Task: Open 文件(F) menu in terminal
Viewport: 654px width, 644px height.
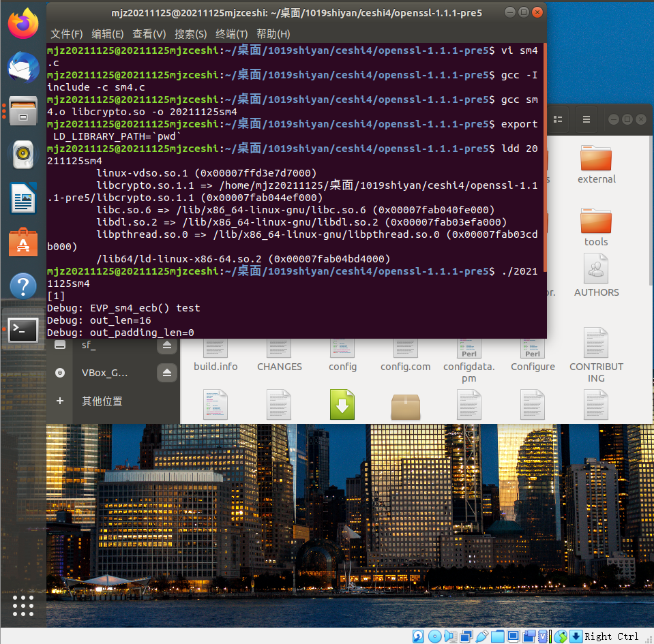Action: 67,34
